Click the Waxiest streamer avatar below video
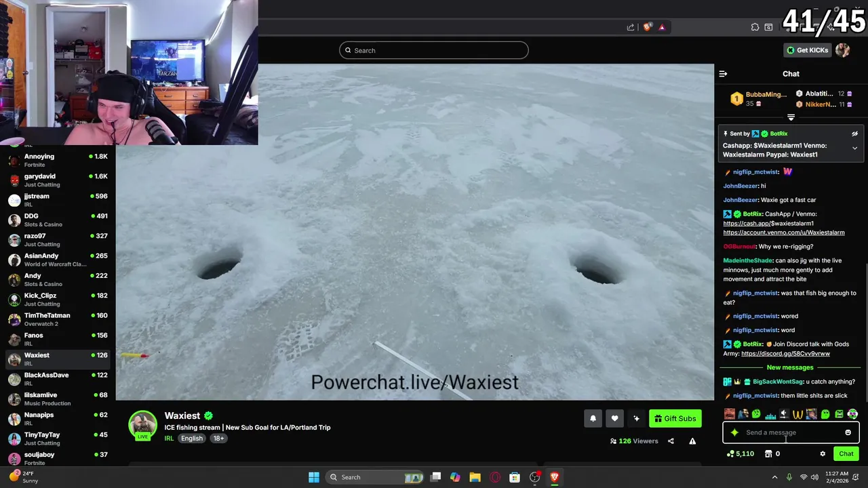This screenshot has height=488, width=868. tap(142, 426)
